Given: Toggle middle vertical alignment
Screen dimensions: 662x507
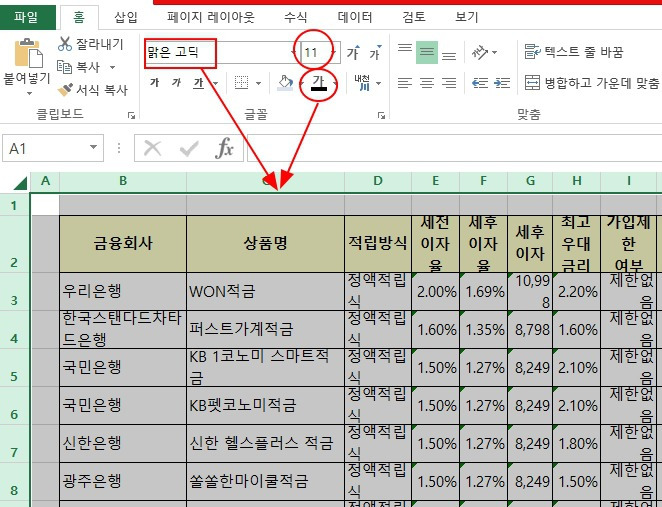Looking at the screenshot, I should tap(427, 52).
